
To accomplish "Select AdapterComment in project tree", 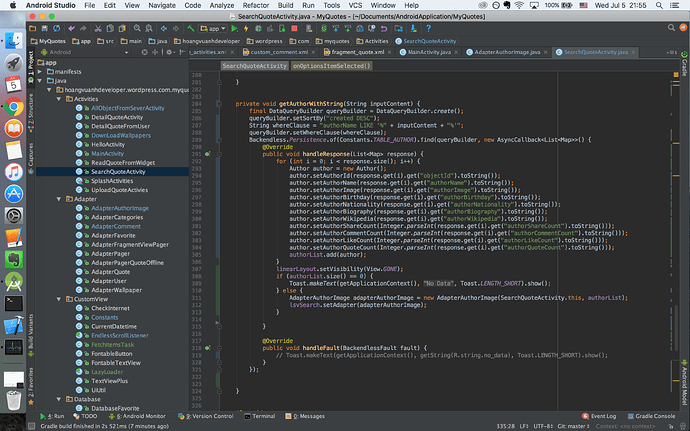I will (x=116, y=226).
